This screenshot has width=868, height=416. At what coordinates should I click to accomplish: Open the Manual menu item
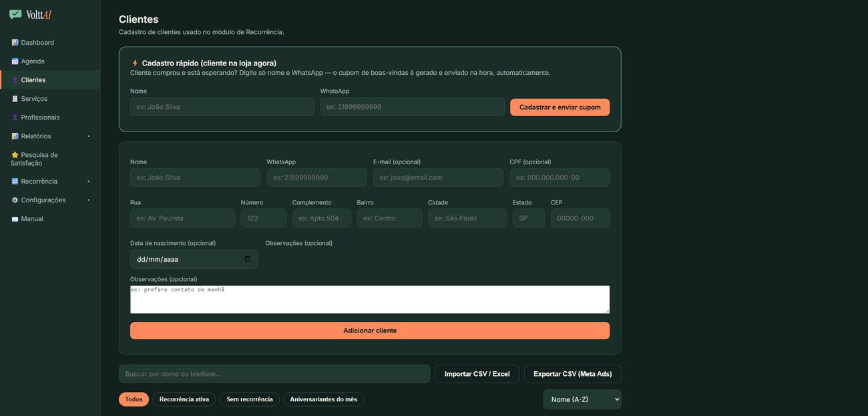click(50, 219)
